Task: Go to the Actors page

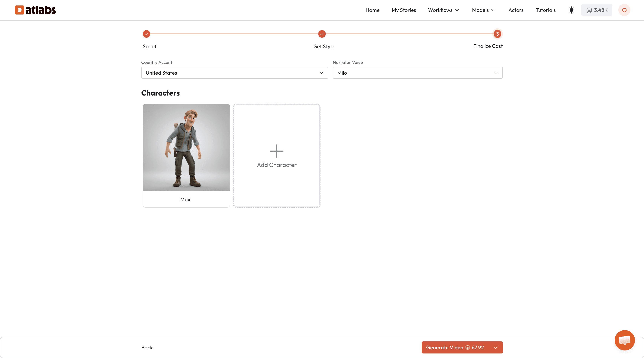Action: [x=516, y=10]
